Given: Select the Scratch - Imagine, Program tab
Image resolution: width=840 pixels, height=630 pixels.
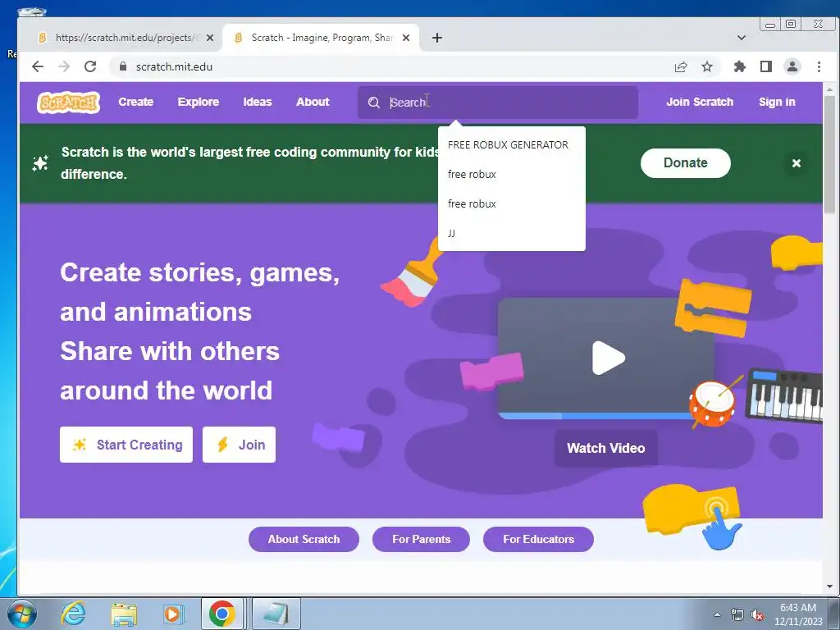Looking at the screenshot, I should pyautogui.click(x=321, y=38).
